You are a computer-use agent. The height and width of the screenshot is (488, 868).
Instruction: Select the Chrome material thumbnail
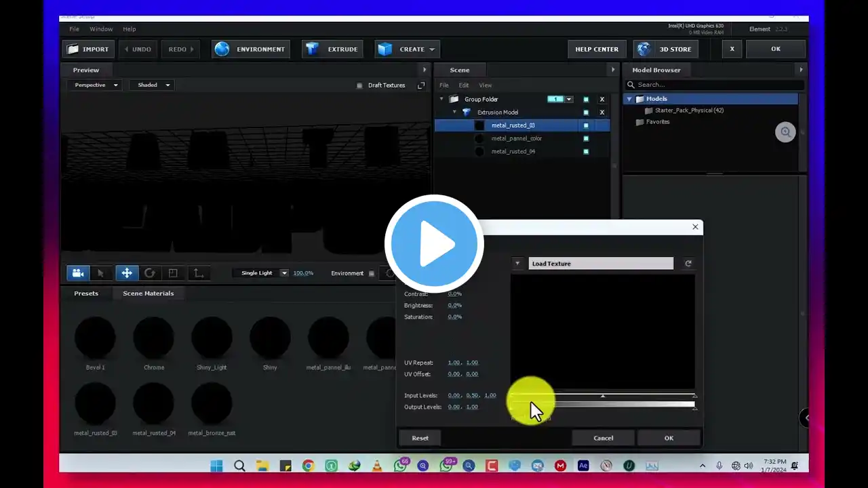[x=153, y=338]
